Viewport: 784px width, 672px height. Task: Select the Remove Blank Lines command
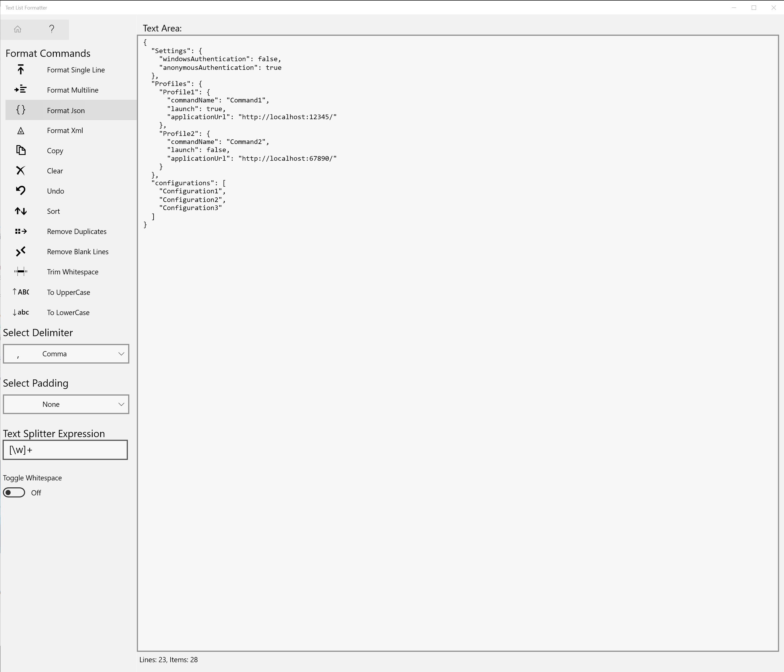pos(78,252)
